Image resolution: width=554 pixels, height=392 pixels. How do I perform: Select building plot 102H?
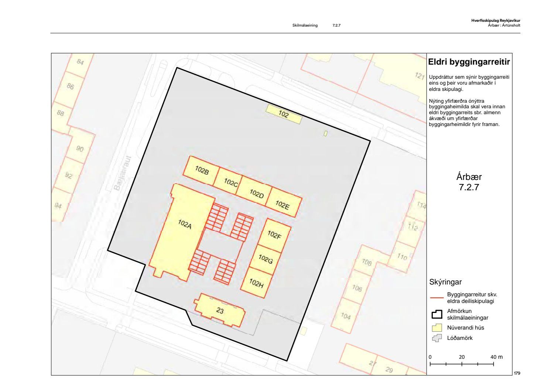pos(256,283)
